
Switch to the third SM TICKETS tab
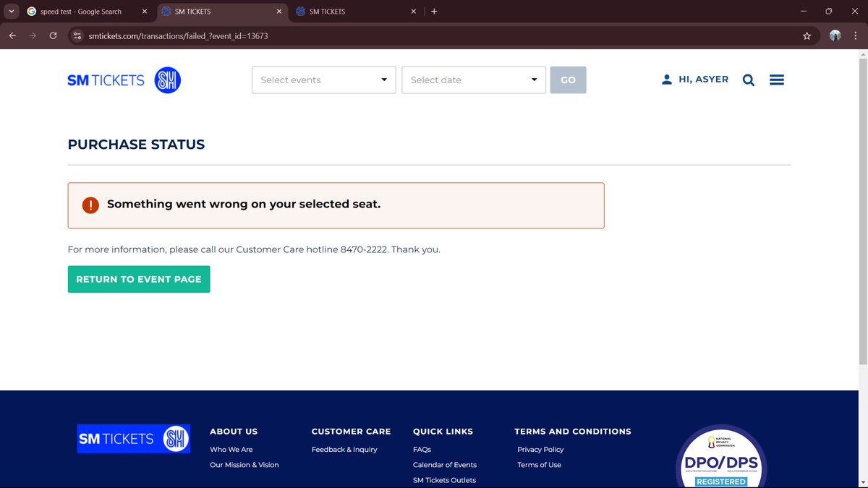(x=357, y=12)
